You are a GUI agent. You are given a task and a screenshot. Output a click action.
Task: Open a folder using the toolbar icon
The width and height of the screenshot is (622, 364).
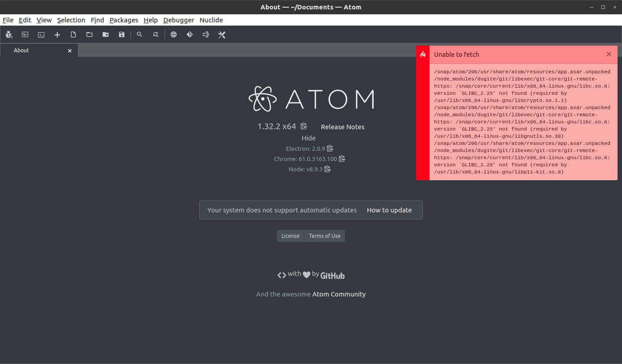(89, 34)
